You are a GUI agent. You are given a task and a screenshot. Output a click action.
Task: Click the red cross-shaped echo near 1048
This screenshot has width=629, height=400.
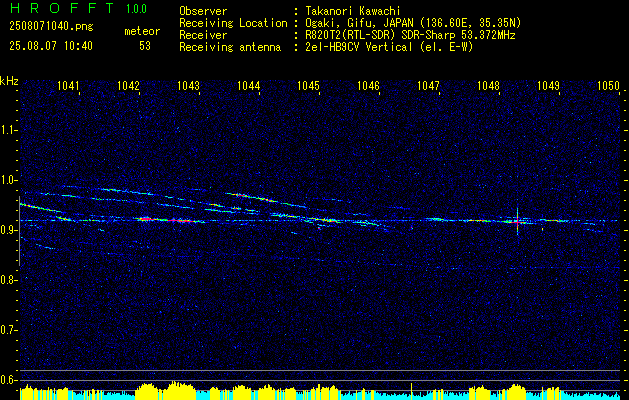tap(517, 221)
